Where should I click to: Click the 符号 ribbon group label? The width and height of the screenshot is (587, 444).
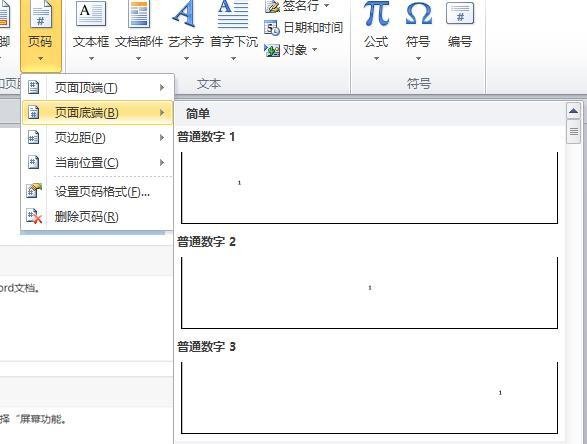click(419, 83)
